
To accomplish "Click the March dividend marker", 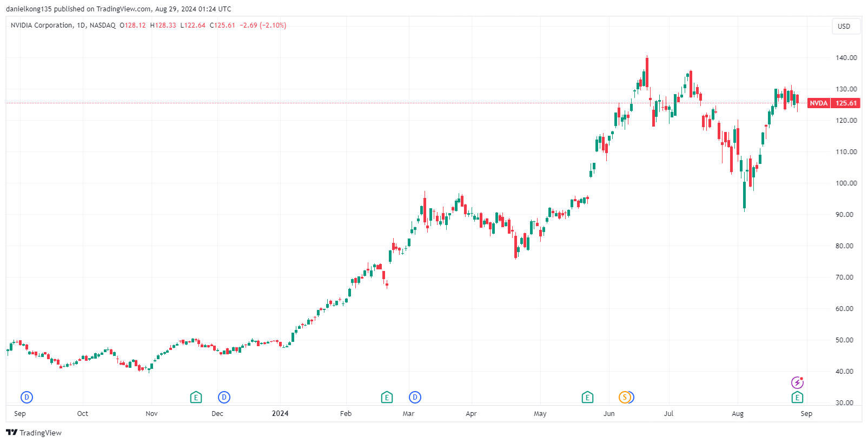I will pos(415,398).
